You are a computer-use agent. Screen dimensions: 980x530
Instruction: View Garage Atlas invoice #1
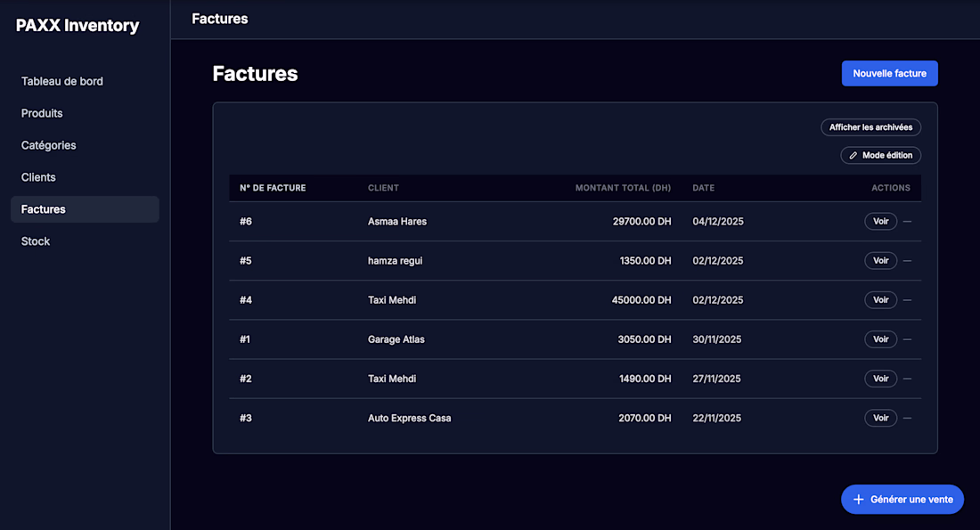point(880,339)
